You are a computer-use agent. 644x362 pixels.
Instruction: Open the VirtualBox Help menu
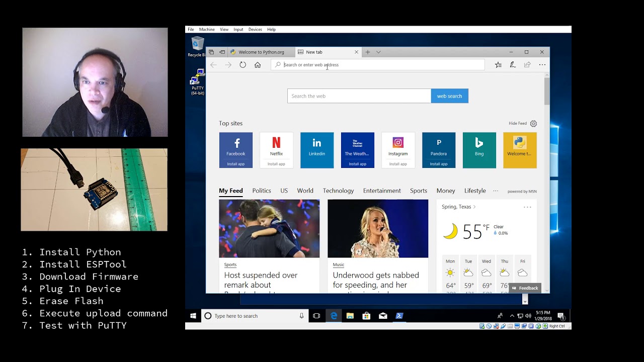point(272,30)
